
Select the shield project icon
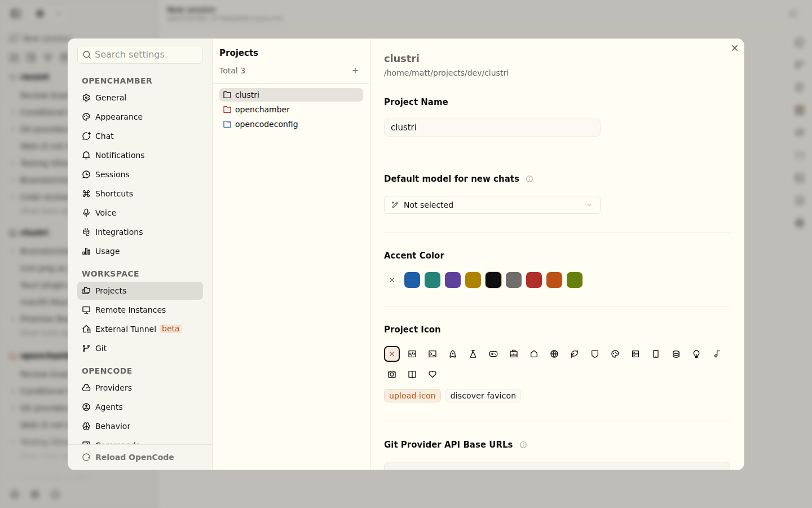[x=595, y=354]
